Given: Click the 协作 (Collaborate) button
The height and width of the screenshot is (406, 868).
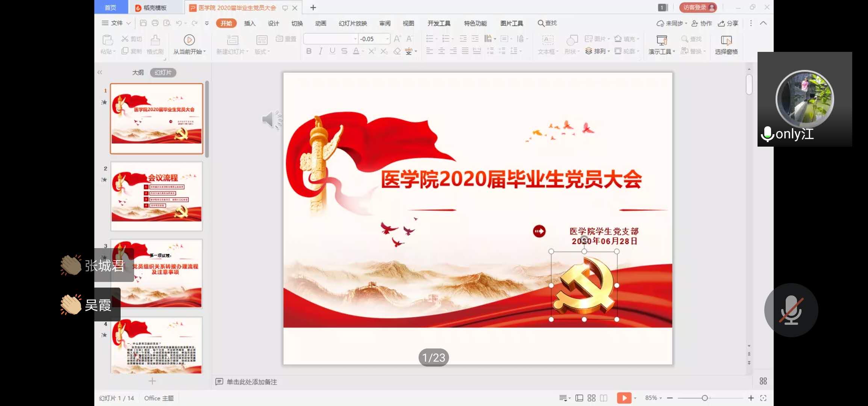Looking at the screenshot, I should [702, 23].
